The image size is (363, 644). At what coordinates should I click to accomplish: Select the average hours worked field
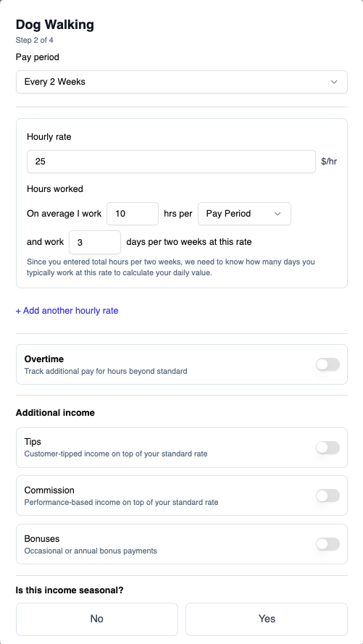tap(133, 214)
